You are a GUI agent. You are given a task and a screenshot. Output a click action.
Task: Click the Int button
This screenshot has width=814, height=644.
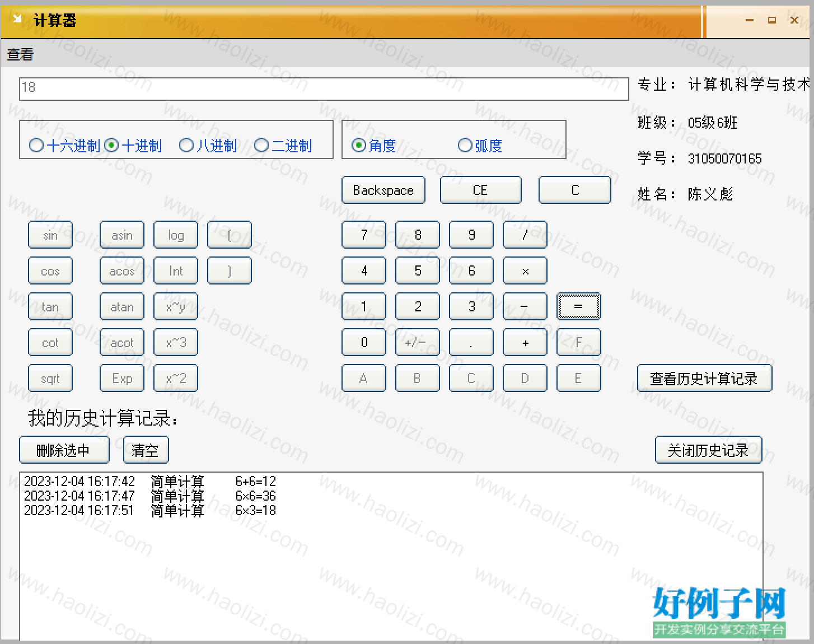coord(176,270)
